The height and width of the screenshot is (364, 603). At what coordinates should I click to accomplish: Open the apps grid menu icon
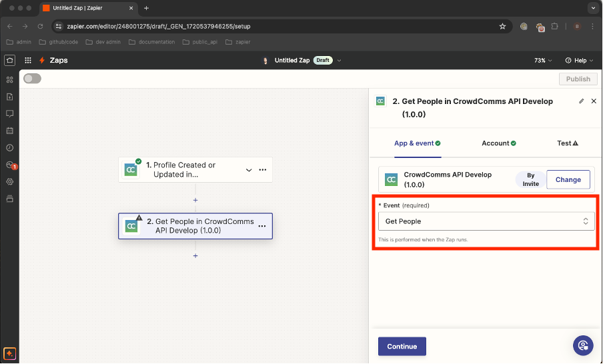coord(28,60)
